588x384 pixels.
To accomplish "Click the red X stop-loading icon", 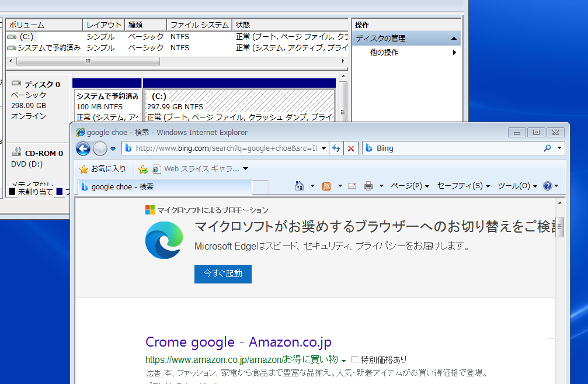I will [x=351, y=148].
